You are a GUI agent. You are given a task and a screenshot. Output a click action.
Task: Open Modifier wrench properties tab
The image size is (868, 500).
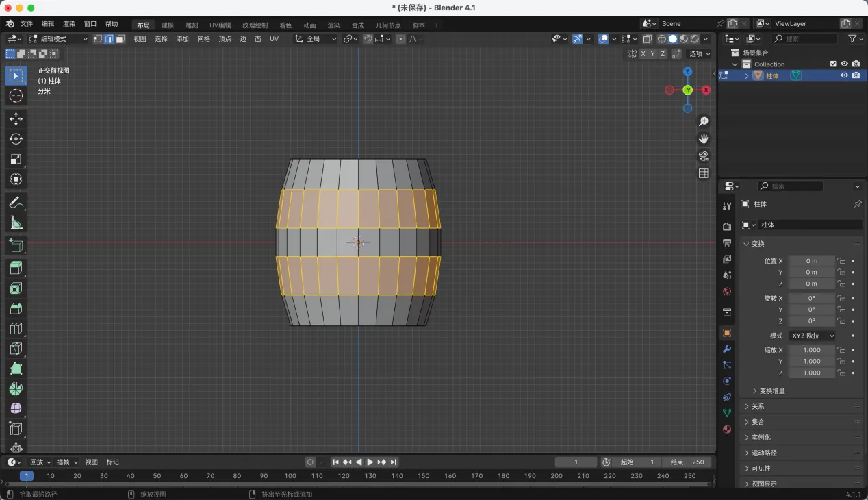727,349
